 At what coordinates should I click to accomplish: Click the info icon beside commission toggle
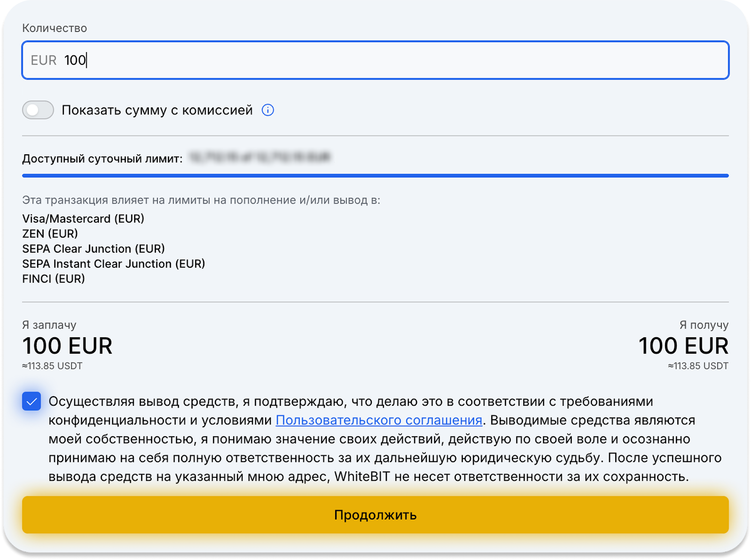click(x=268, y=110)
